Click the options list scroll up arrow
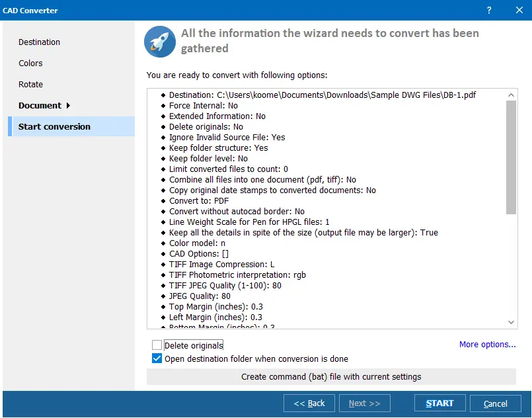Image resolution: width=532 pixels, height=418 pixels. click(511, 95)
